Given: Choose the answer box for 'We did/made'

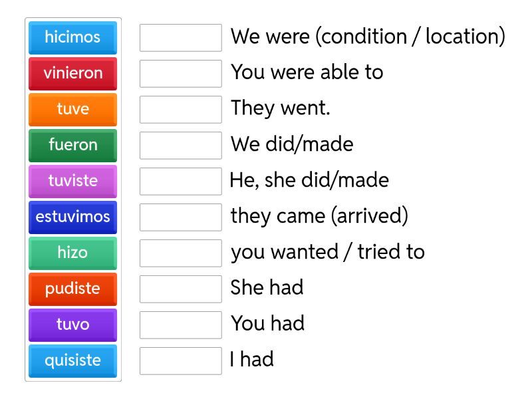Looking at the screenshot, I should point(180,145).
